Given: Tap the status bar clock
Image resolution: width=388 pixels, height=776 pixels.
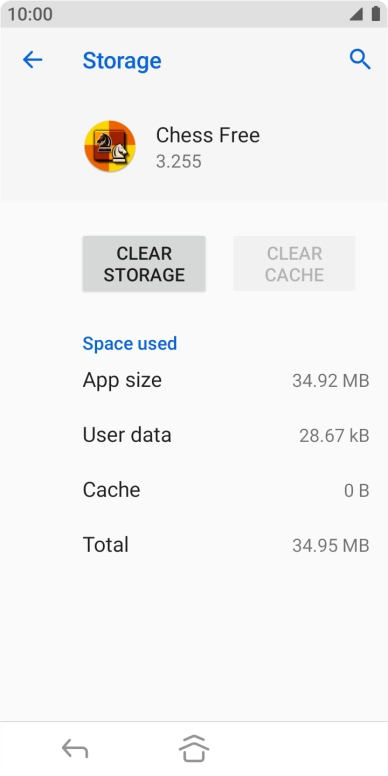Looking at the screenshot, I should 30,14.
